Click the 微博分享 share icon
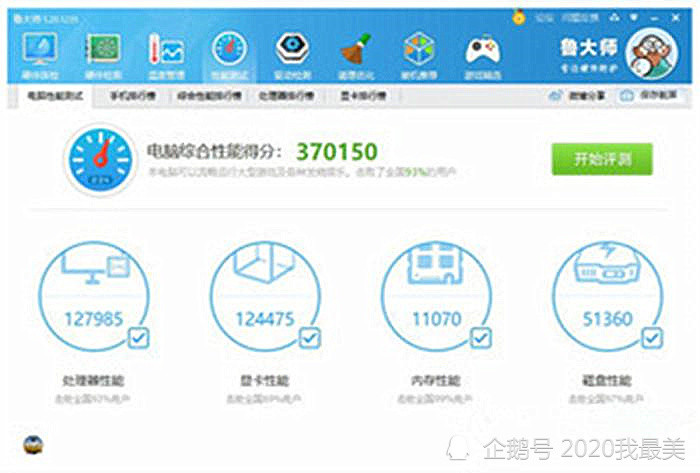 [555, 95]
